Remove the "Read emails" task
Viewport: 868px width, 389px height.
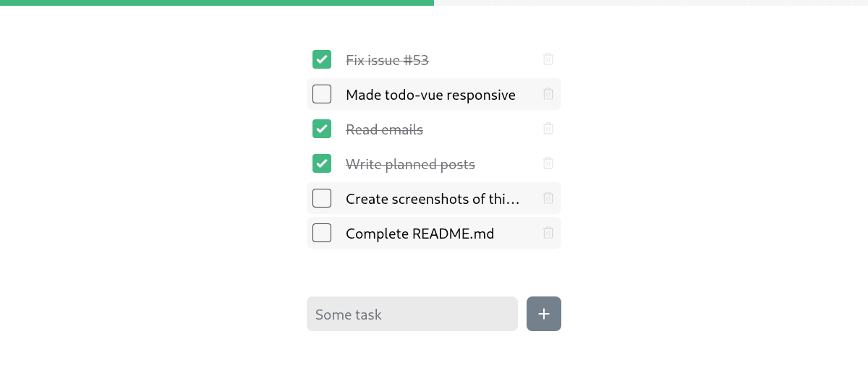(548, 129)
